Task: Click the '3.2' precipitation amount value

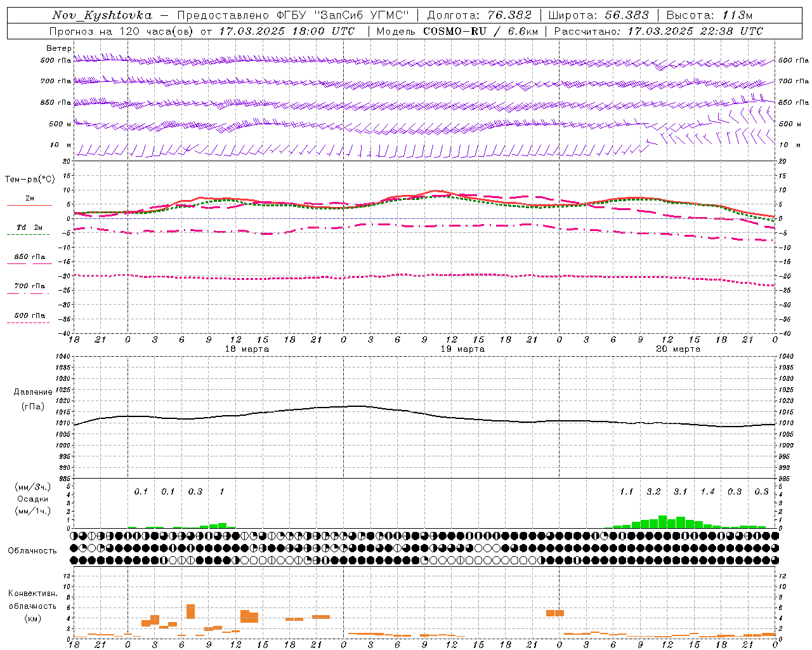Action: [x=653, y=491]
